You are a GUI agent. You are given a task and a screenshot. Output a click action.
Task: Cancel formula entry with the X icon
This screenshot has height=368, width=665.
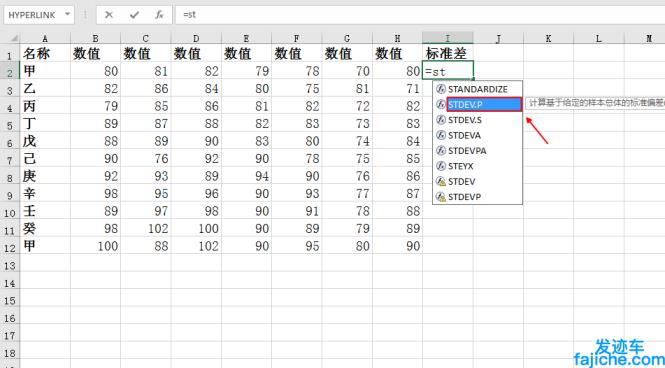pos(109,15)
